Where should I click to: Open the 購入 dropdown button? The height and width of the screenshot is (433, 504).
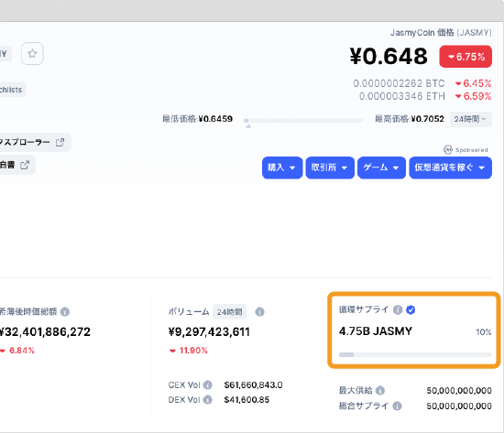[282, 168]
